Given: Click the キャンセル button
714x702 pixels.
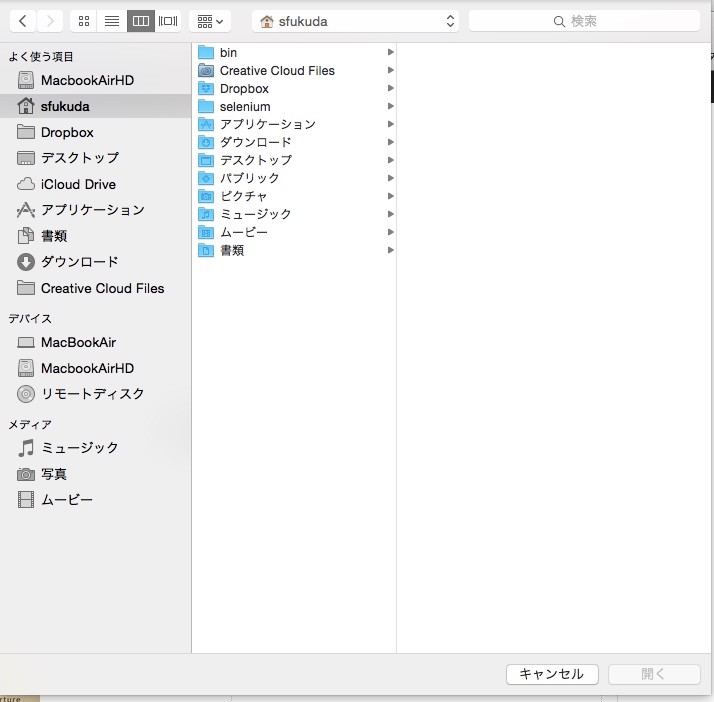Looking at the screenshot, I should (552, 674).
